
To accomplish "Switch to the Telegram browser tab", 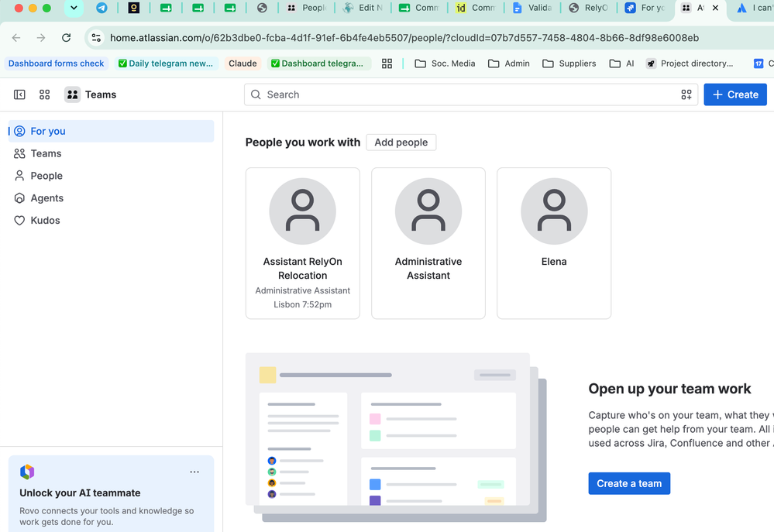I will (101, 8).
